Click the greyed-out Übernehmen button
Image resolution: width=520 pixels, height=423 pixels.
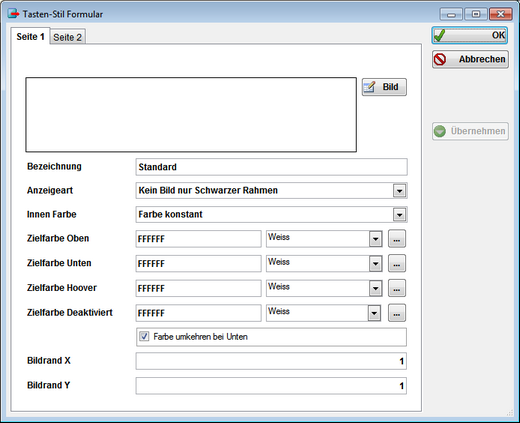pos(470,131)
